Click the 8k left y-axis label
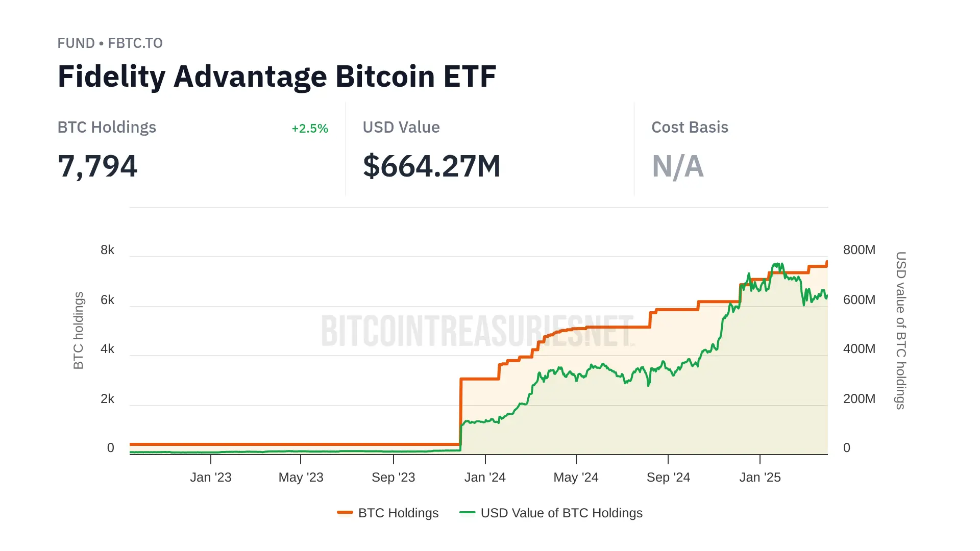 point(107,250)
